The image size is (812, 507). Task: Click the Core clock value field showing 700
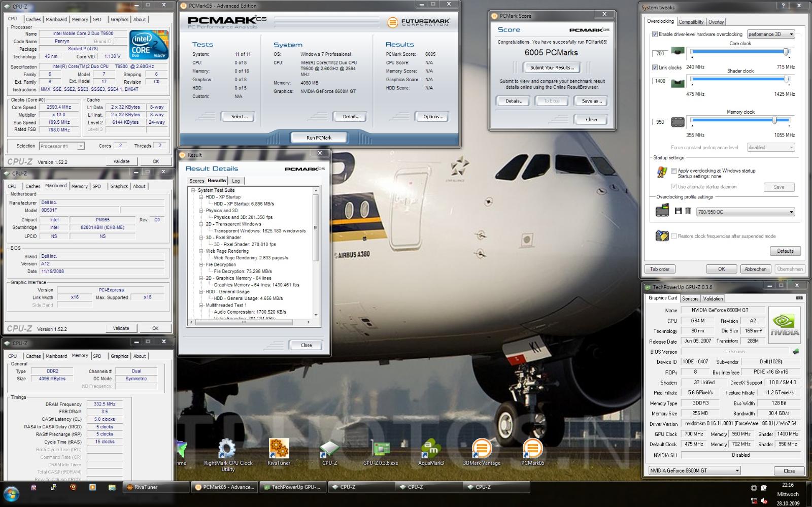660,53
